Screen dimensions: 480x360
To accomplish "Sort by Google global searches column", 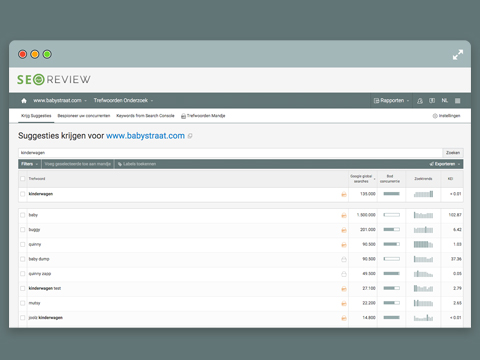I will tap(362, 179).
